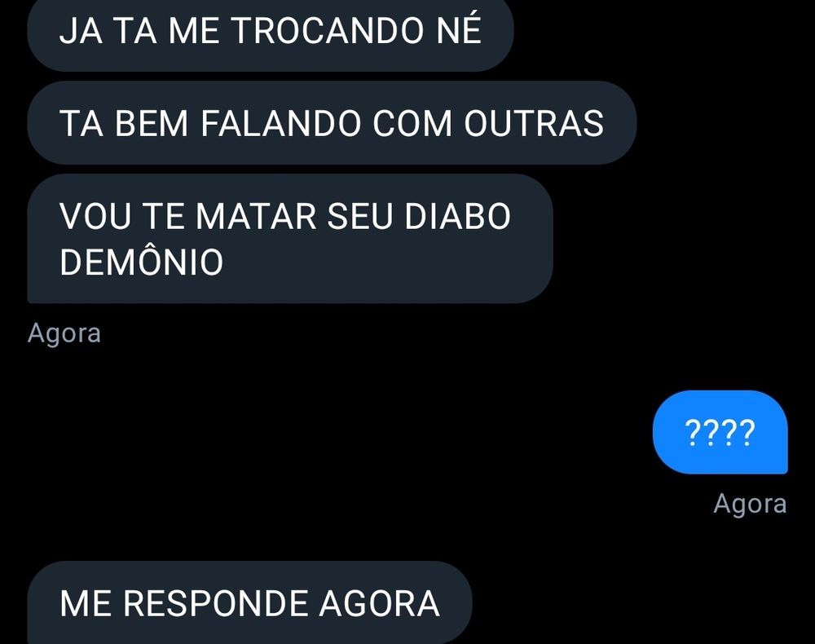Tap the 'JA TA ME TROCANDO NÉ' message bubble
The height and width of the screenshot is (644, 815).
coord(271,34)
